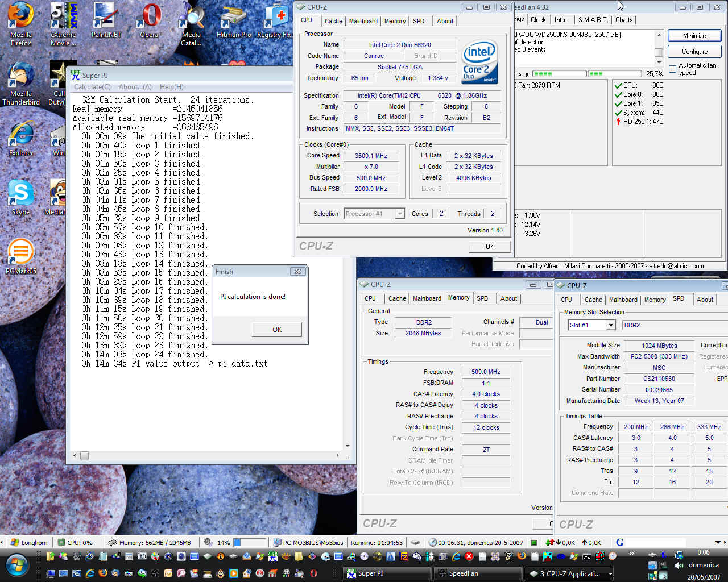Image resolution: width=728 pixels, height=582 pixels.
Task: Click the 'Loop 24 finished' line in Super PI
Action: pos(144,355)
